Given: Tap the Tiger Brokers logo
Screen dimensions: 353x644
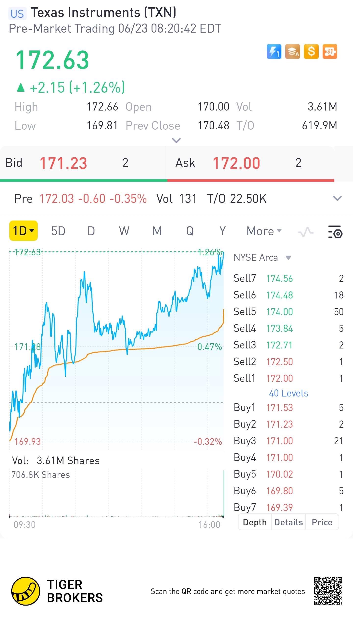Looking at the screenshot, I should [26, 591].
